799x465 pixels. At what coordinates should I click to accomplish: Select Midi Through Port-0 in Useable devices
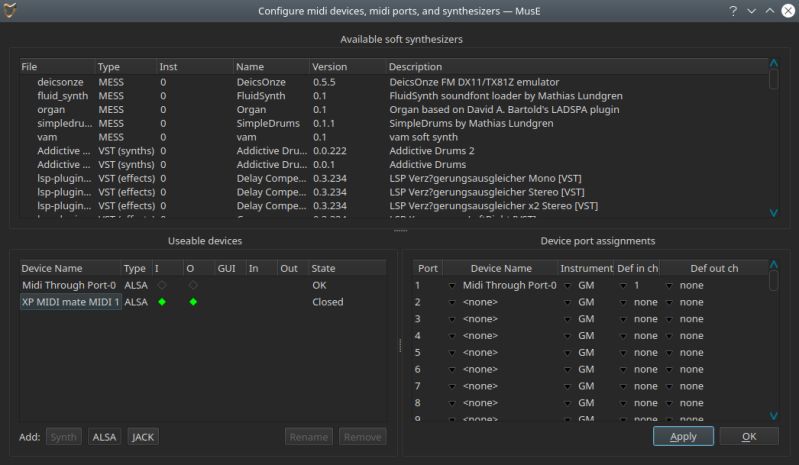coord(69,285)
